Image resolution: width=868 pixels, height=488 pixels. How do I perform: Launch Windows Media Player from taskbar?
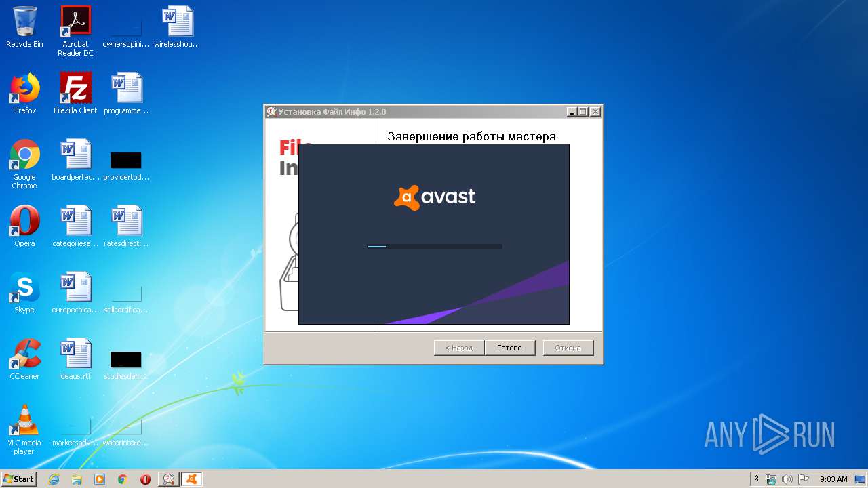pyautogui.click(x=100, y=479)
